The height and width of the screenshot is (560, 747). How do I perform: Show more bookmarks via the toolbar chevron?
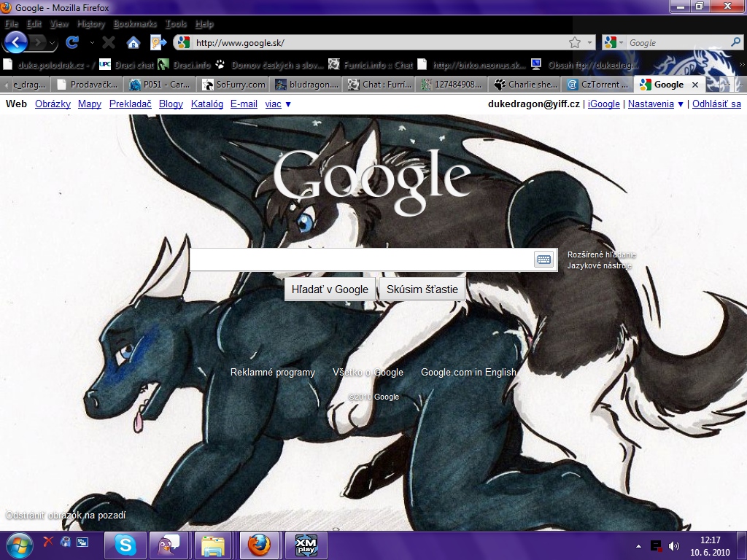(742, 65)
